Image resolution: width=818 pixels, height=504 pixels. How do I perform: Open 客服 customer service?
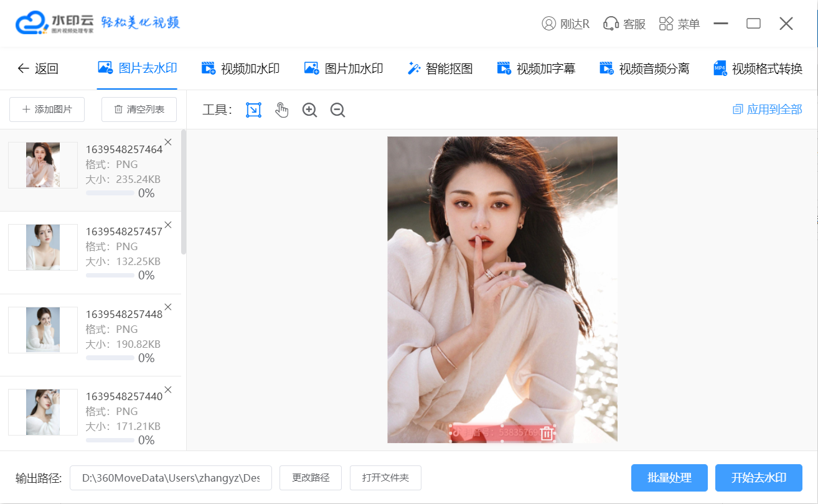[x=624, y=24]
